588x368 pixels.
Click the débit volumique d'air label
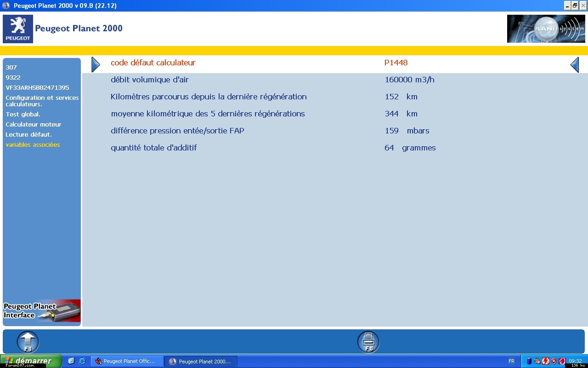pyautogui.click(x=150, y=80)
